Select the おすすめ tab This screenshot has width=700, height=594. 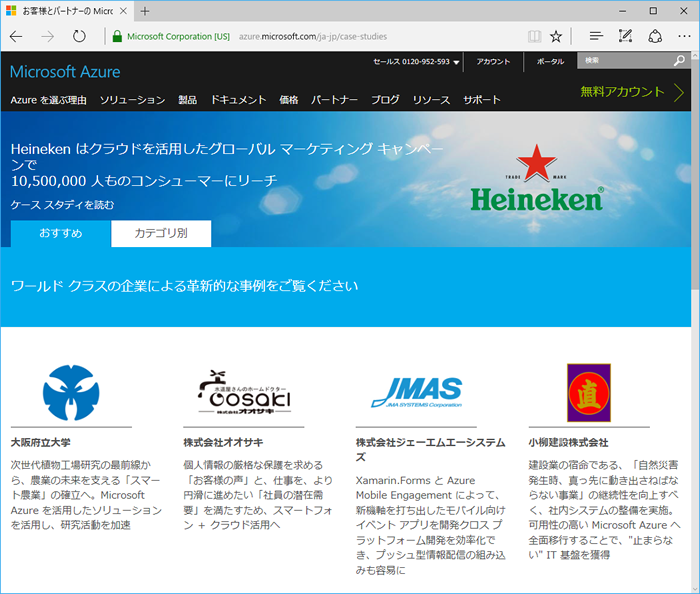pyautogui.click(x=60, y=233)
